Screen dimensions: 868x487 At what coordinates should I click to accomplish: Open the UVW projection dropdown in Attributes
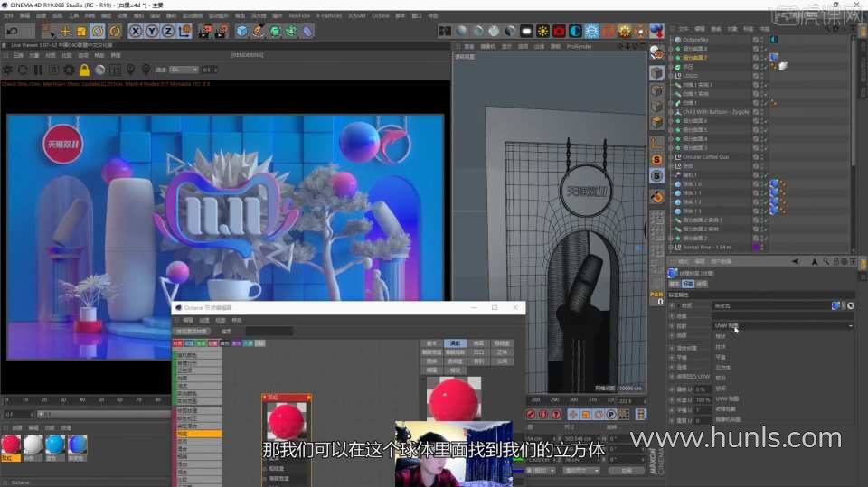pyautogui.click(x=783, y=325)
